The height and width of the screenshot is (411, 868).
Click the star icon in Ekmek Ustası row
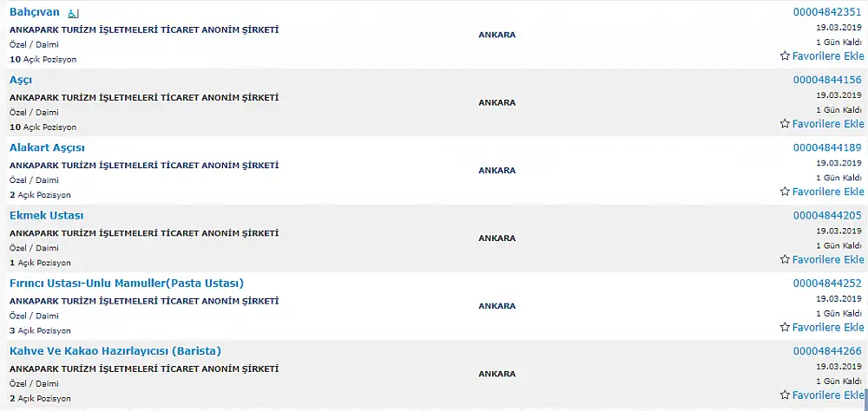[785, 259]
